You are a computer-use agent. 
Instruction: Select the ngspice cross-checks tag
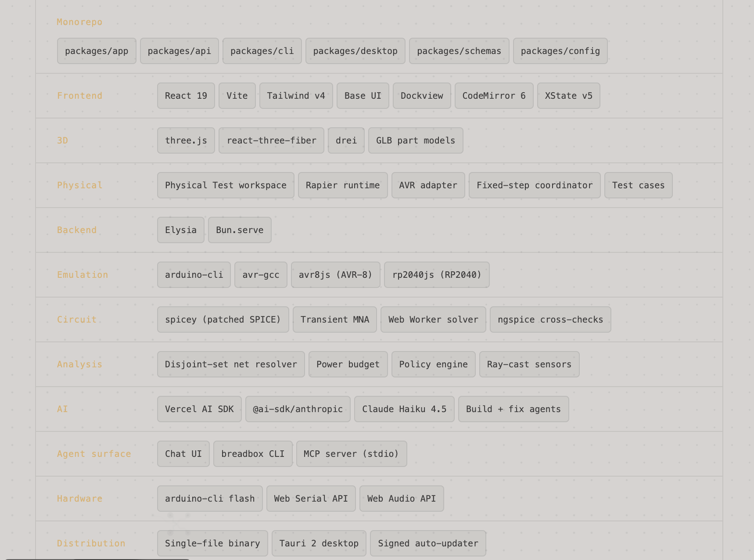point(550,319)
